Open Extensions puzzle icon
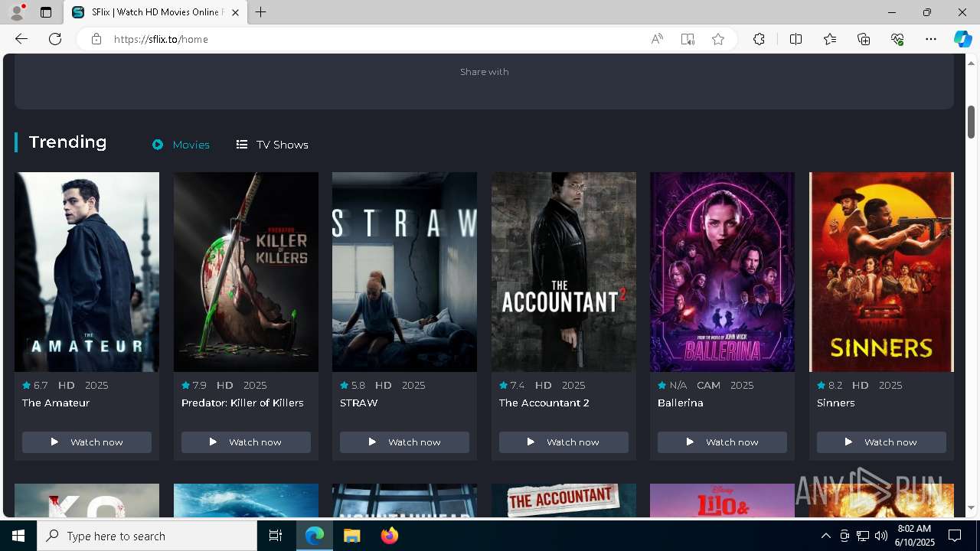This screenshot has height=551, width=980. tap(759, 39)
